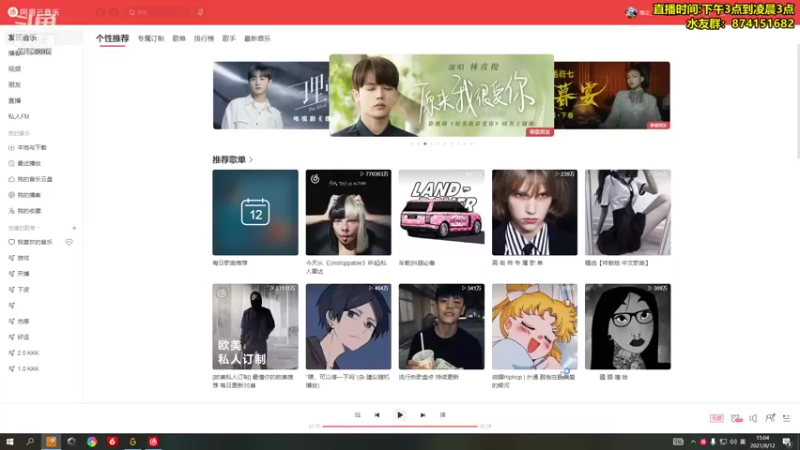This screenshot has width=800, height=450.
Task: Open 我喜欢的音乐 heart playlist
Action: click(x=31, y=242)
